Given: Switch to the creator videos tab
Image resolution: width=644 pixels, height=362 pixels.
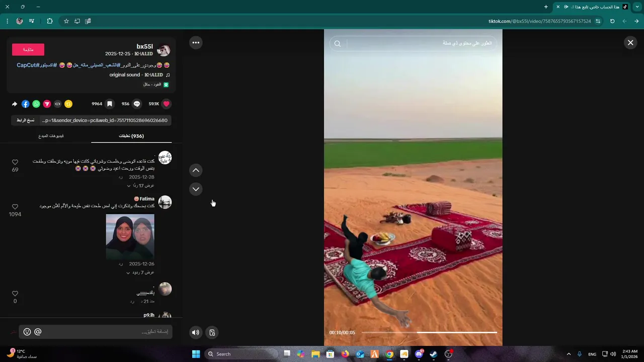Looking at the screenshot, I should click(51, 136).
